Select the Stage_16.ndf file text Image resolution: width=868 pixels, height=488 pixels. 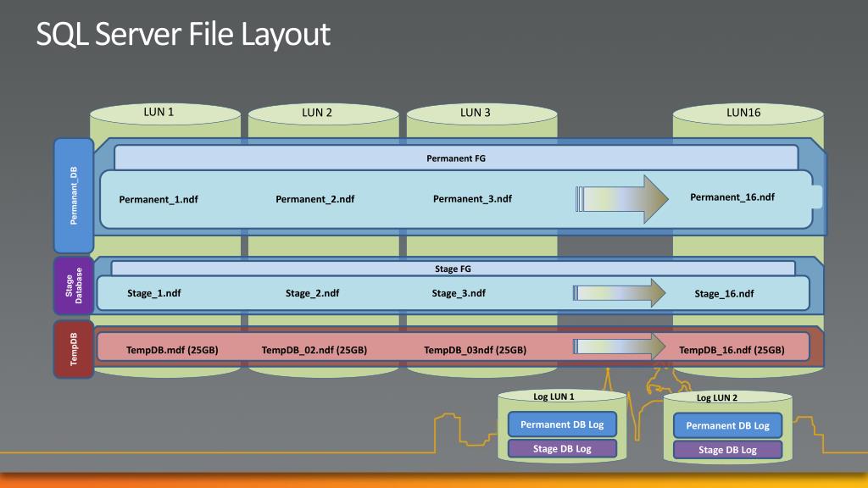[724, 294]
